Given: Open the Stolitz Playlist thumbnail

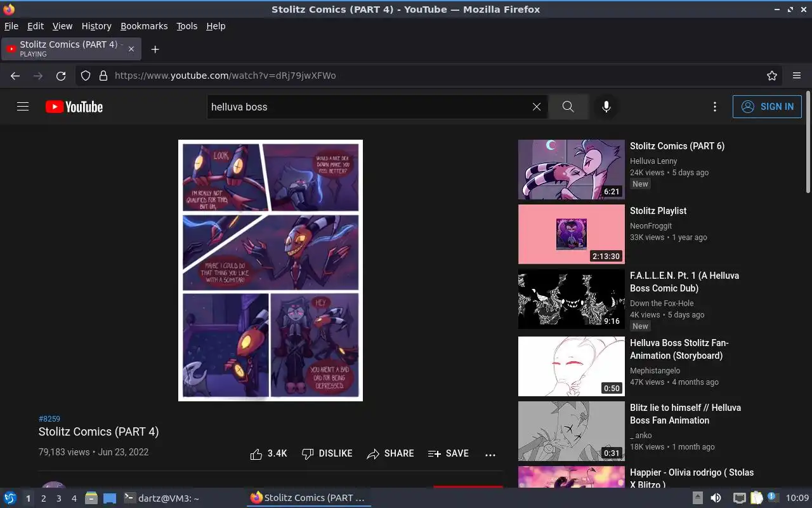Looking at the screenshot, I should (572, 234).
